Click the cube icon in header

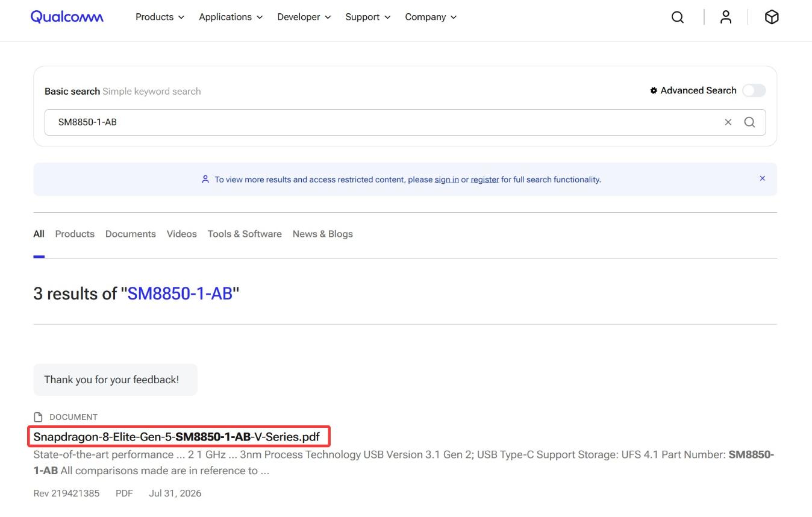click(772, 17)
